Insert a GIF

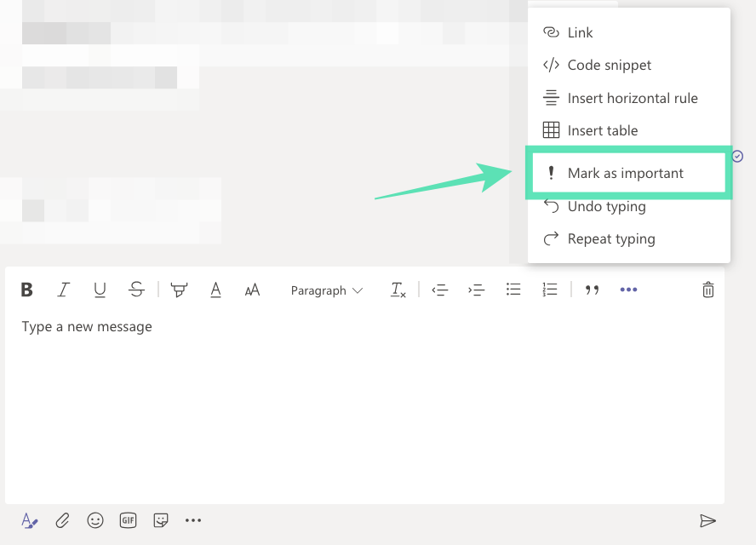(x=128, y=520)
